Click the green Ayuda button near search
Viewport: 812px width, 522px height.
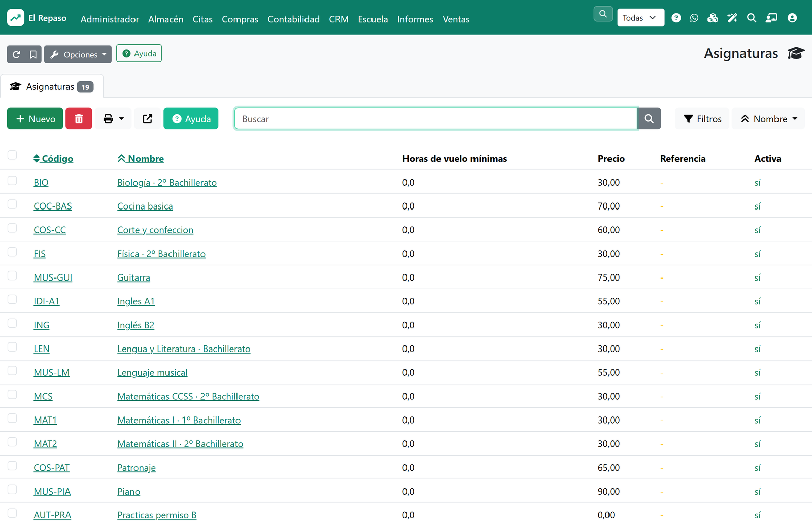click(191, 119)
